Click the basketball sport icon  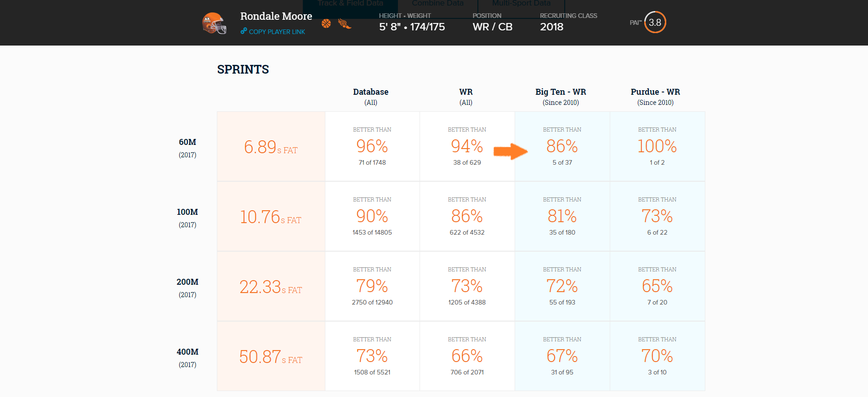point(326,23)
